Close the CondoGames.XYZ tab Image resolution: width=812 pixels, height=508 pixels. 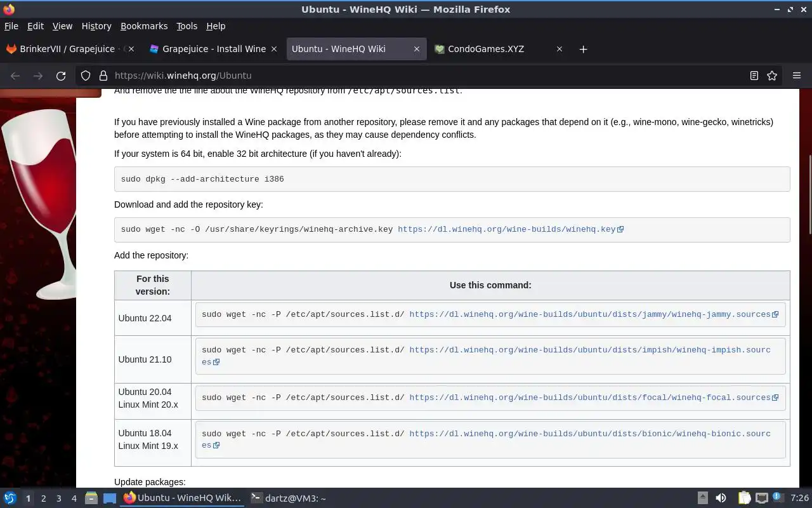point(560,49)
